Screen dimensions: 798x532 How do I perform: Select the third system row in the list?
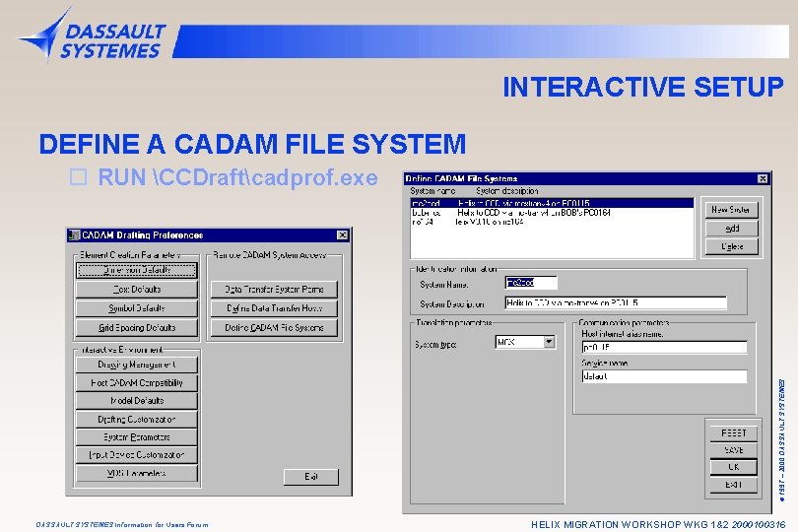(x=552, y=222)
